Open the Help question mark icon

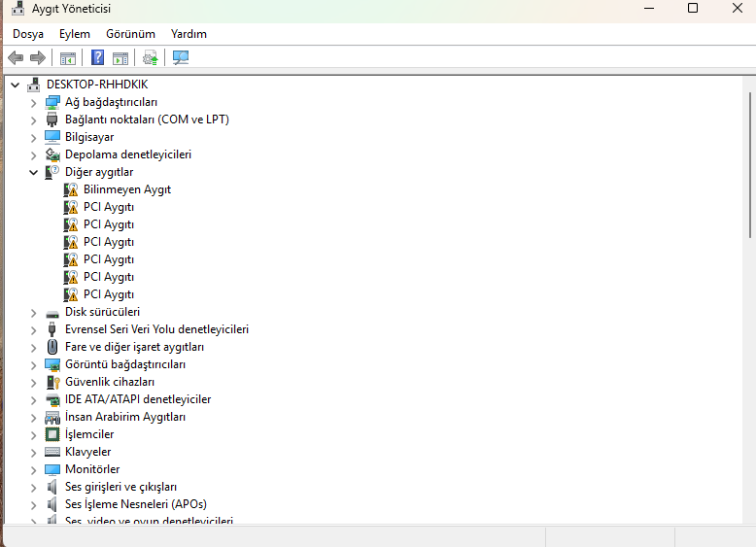click(x=97, y=58)
